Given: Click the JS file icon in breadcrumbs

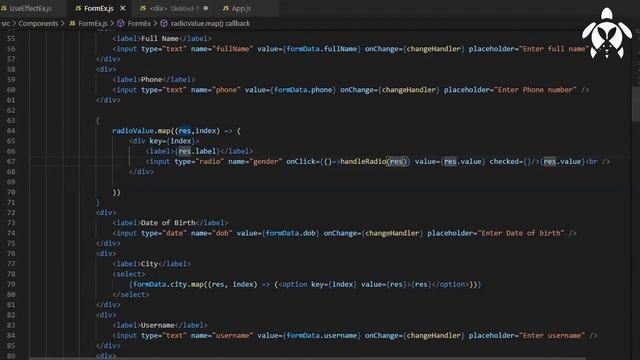Looking at the screenshot, I should pos(72,23).
